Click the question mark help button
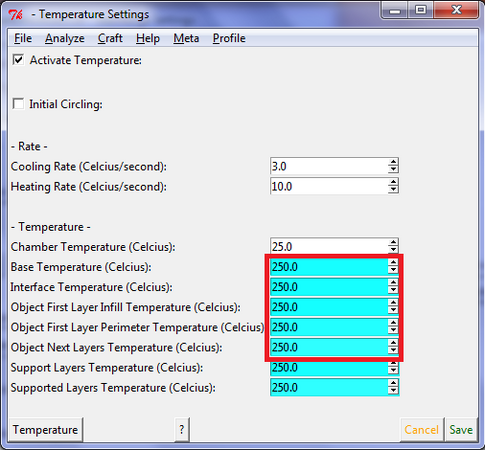Viewport: 485px width, 450px height. (x=182, y=429)
